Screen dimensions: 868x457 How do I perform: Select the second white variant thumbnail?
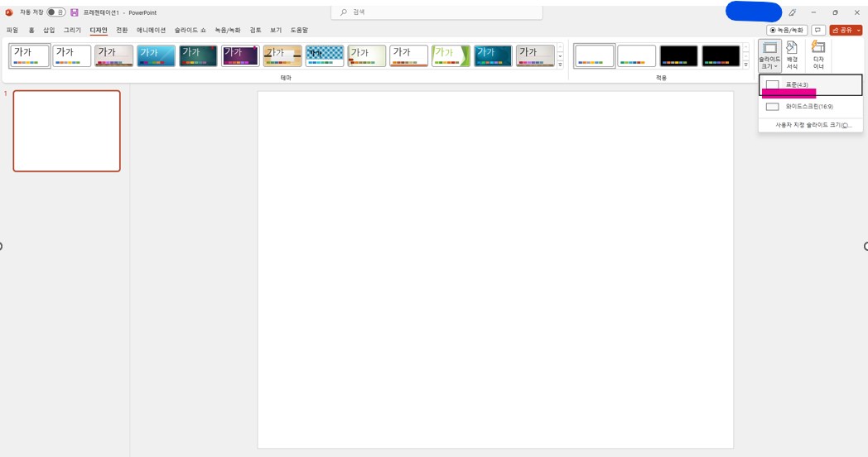click(x=637, y=55)
